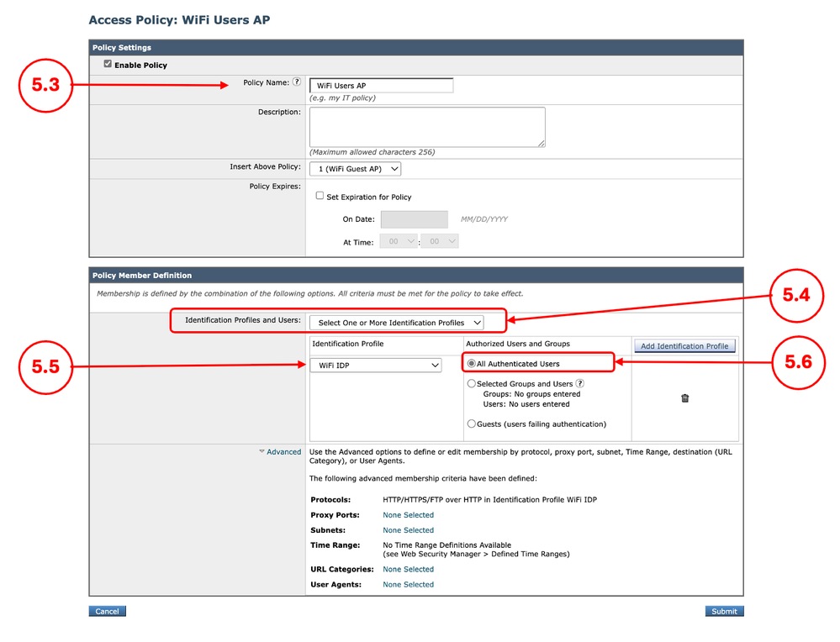Click the help icon beside Selected Groups and Users
Screen dimensions: 840x642
point(578,383)
